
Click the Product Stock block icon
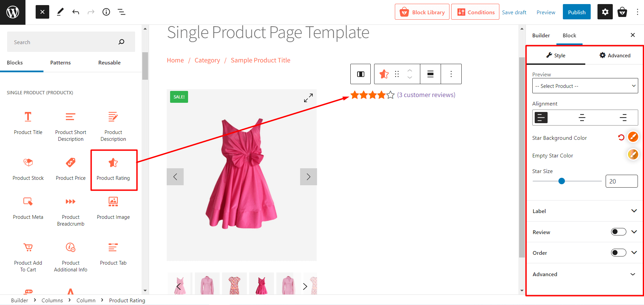(28, 162)
